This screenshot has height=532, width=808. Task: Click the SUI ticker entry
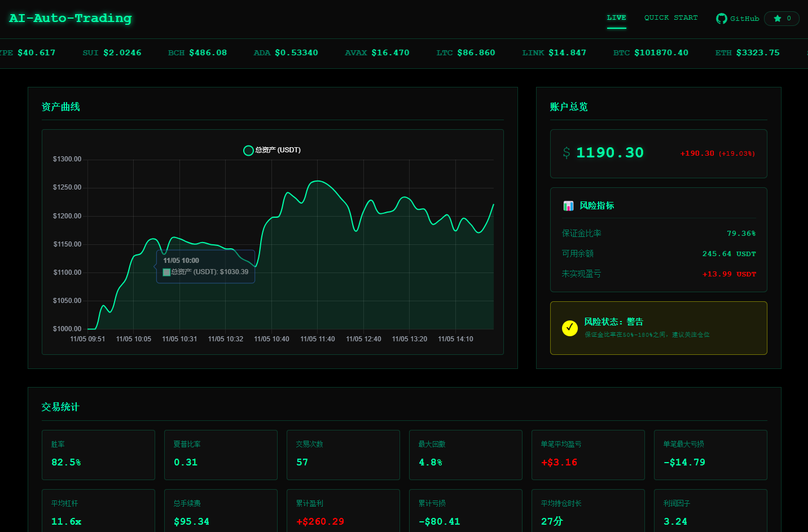point(112,52)
